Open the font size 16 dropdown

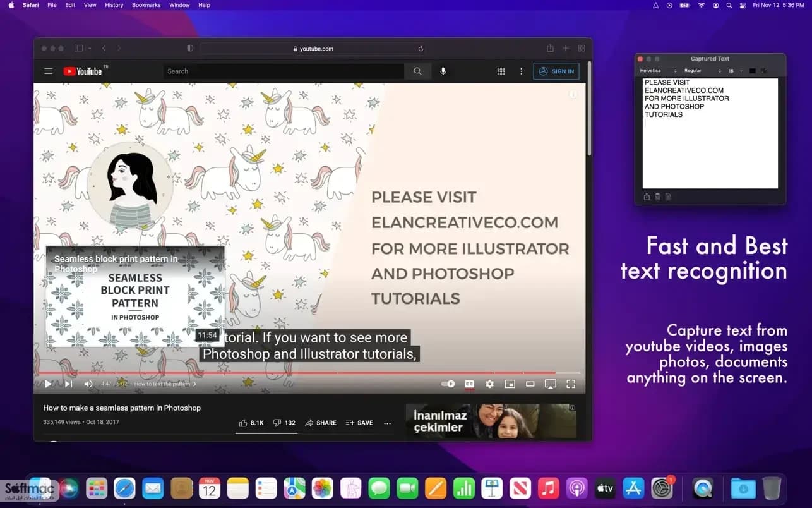click(734, 71)
